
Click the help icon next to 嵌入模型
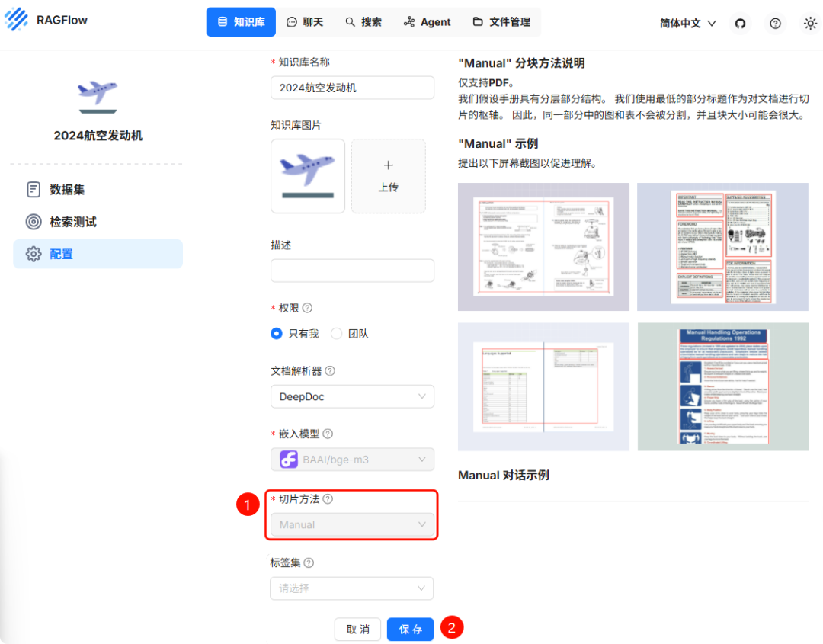pyautogui.click(x=328, y=434)
